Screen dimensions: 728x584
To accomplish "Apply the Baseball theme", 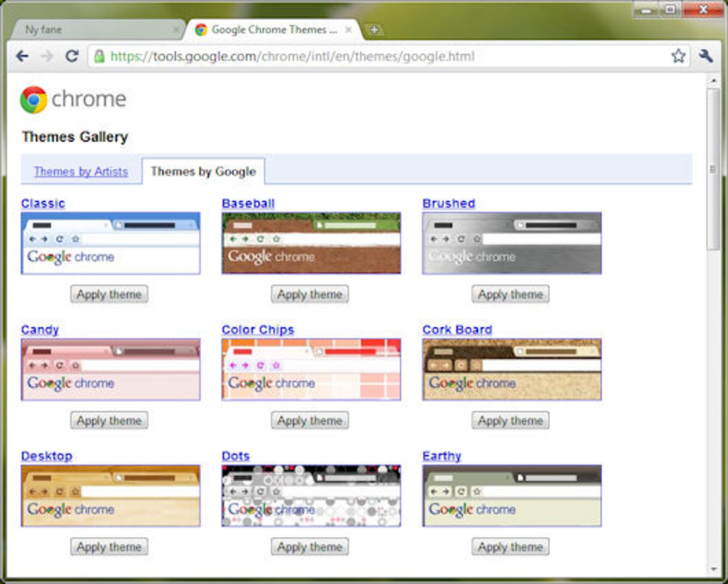I will tap(310, 294).
